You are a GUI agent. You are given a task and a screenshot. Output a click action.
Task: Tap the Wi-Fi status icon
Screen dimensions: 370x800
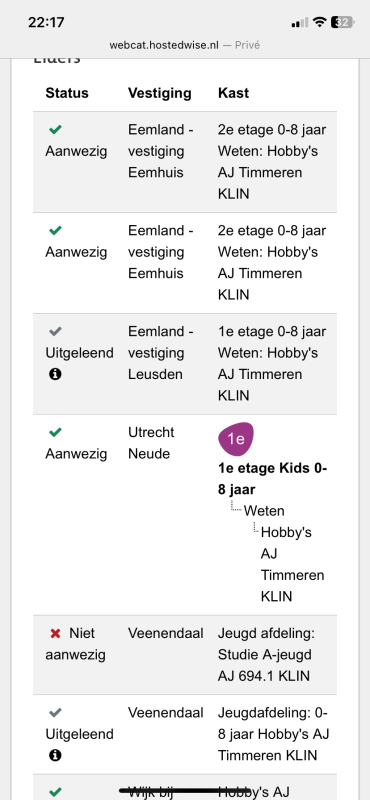pos(319,22)
